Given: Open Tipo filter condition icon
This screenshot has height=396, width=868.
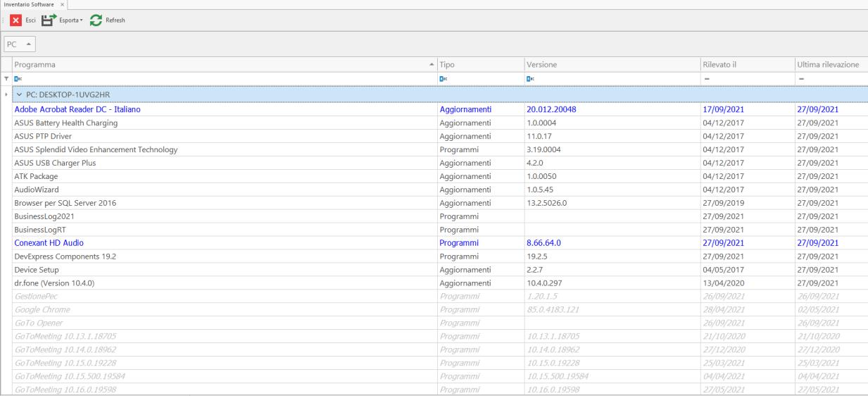Looking at the screenshot, I should coord(444,79).
